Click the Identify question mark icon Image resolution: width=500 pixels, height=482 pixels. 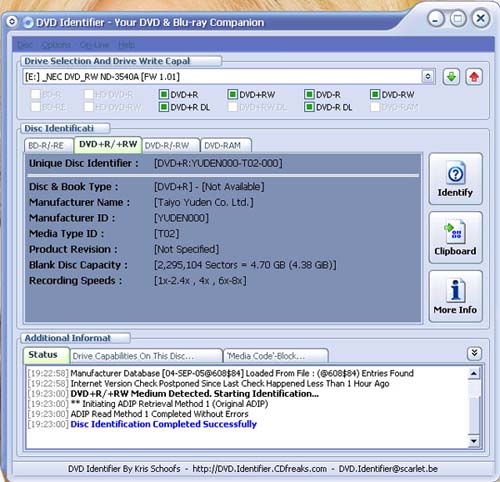point(456,174)
